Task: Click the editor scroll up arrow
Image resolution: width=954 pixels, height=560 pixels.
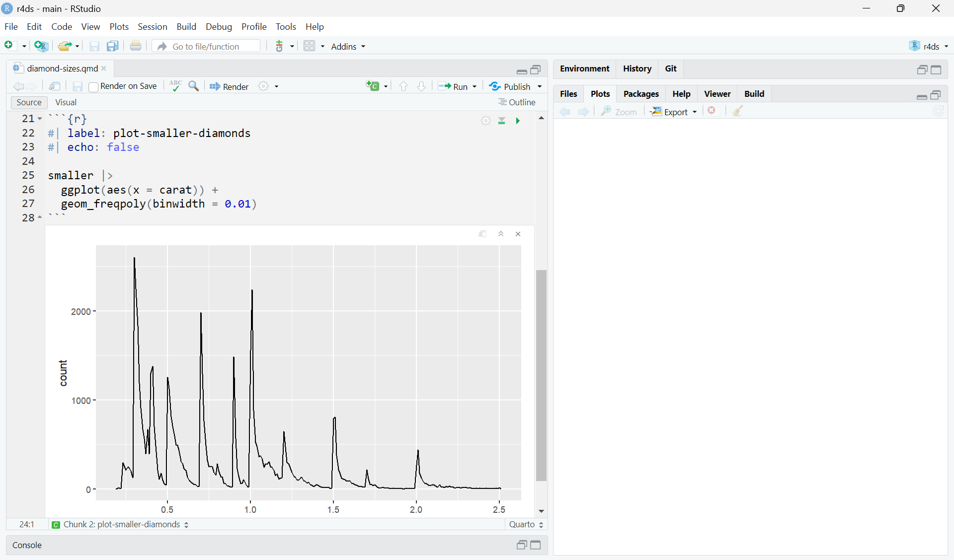Action: tap(542, 118)
